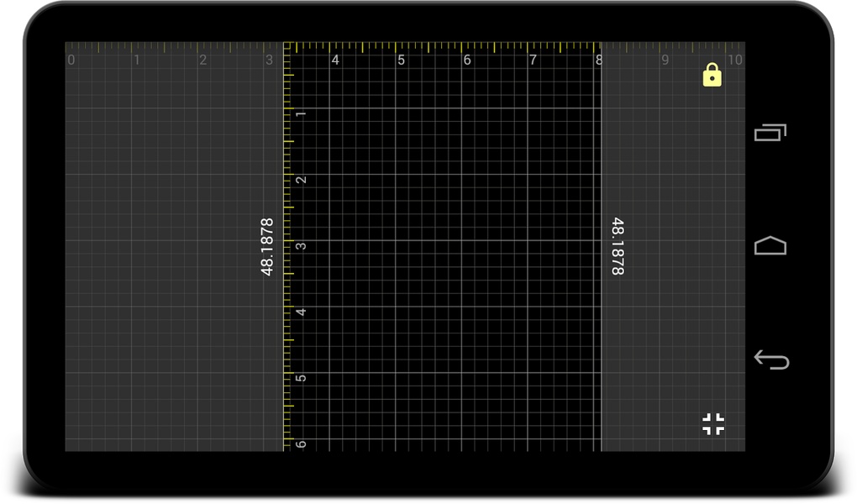857x504 pixels.
Task: Click number 9 on horizontal ruler
Action: [x=665, y=60]
